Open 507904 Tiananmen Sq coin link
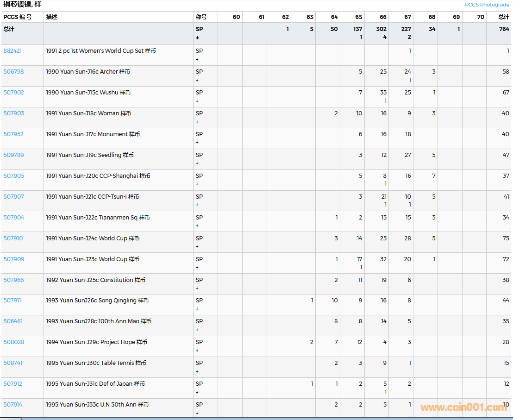Image resolution: width=513 pixels, height=420 pixels. click(x=13, y=218)
